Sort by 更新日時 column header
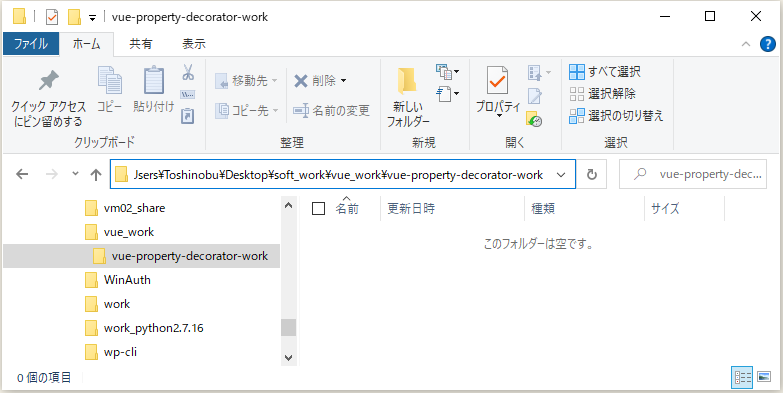 click(x=411, y=208)
